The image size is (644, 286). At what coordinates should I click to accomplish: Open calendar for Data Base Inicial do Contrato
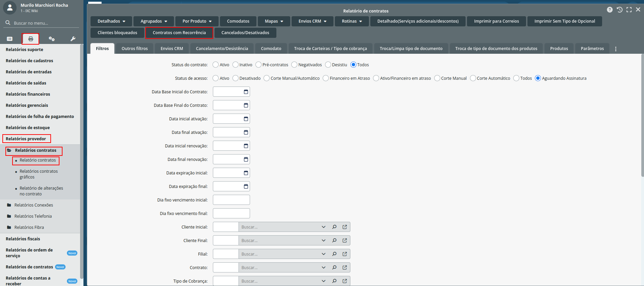(x=246, y=92)
